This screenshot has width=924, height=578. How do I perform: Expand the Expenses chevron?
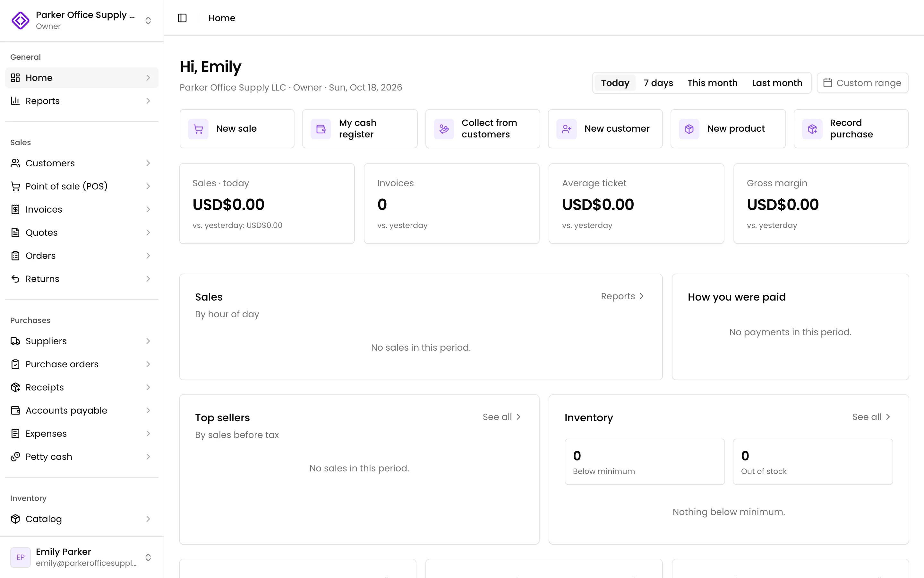148,433
